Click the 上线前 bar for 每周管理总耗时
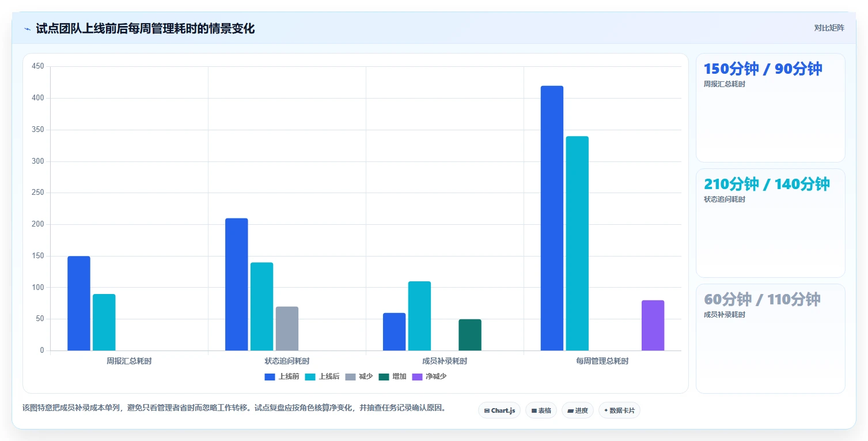 click(552, 218)
